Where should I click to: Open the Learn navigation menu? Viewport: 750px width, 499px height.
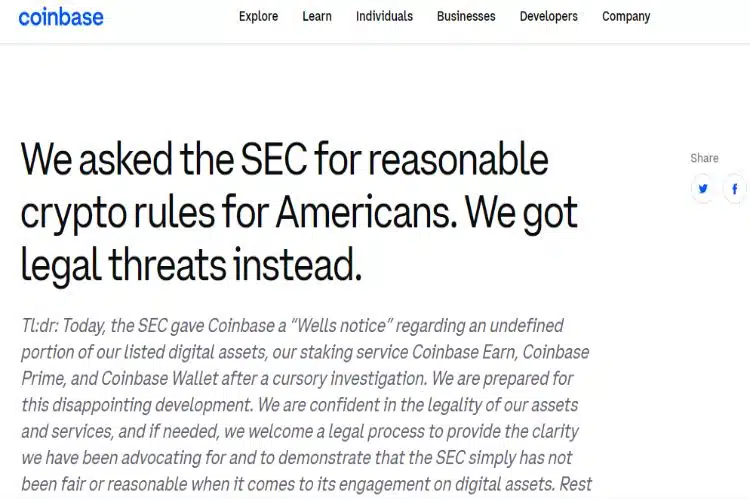(x=317, y=16)
